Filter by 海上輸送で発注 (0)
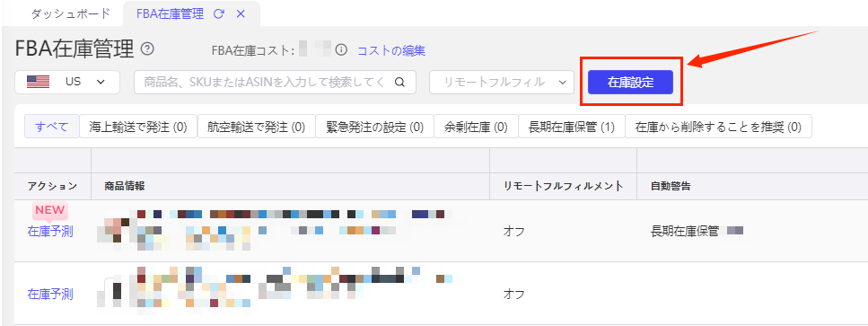868x326 pixels. click(138, 127)
